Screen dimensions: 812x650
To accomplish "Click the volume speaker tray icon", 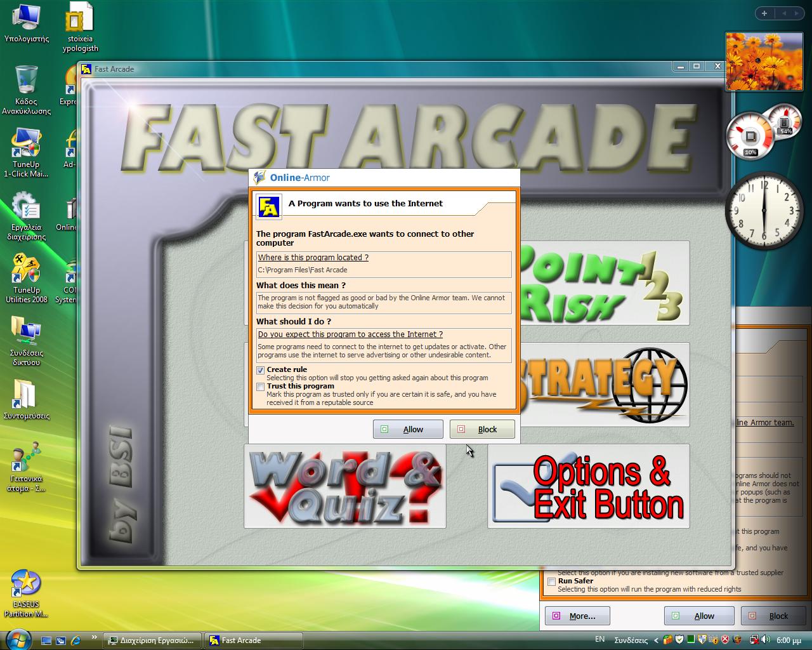I will (x=766, y=640).
